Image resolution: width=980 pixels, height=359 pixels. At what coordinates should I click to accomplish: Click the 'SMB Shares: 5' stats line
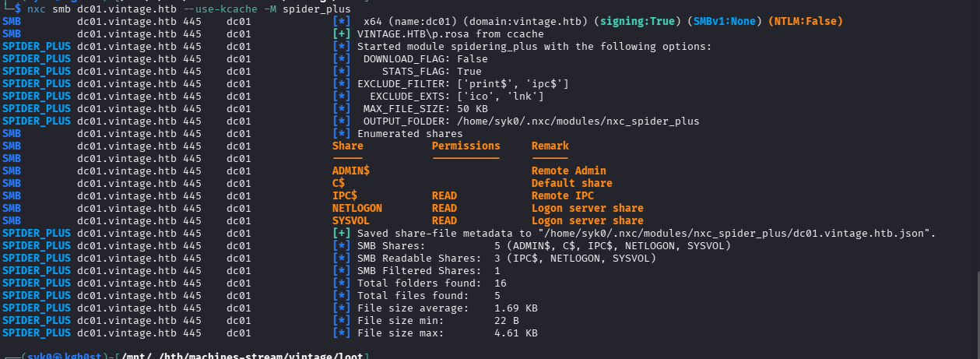[x=544, y=245]
